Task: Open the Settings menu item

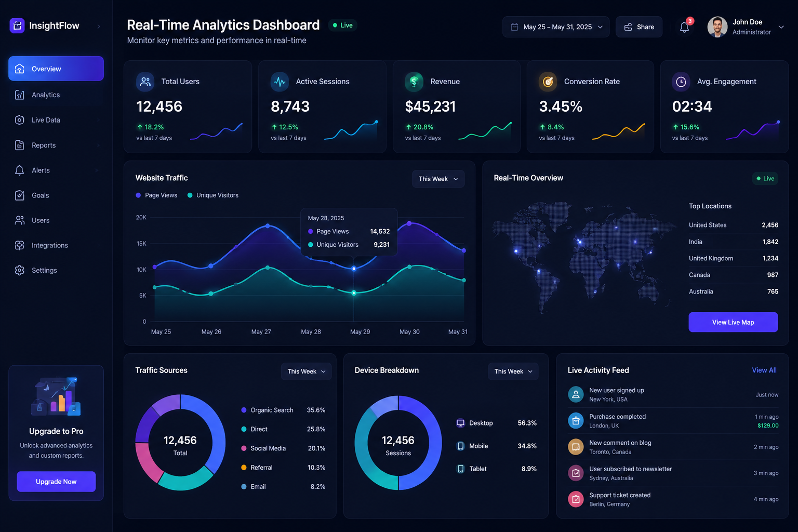Action: click(x=56, y=270)
